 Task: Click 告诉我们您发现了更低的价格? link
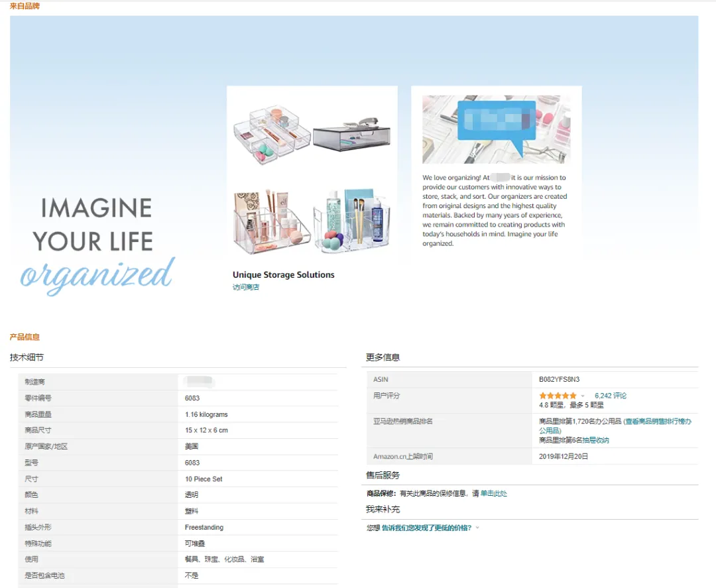tap(426, 528)
